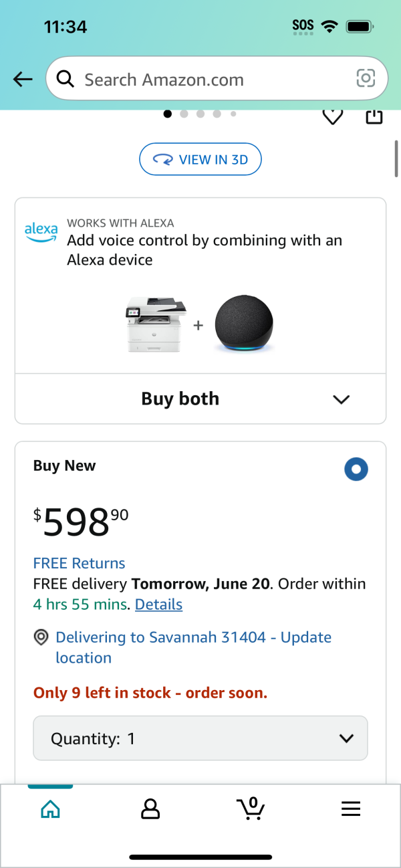401x868 pixels.
Task: Click the VIEW IN 3D button
Action: coord(200,160)
